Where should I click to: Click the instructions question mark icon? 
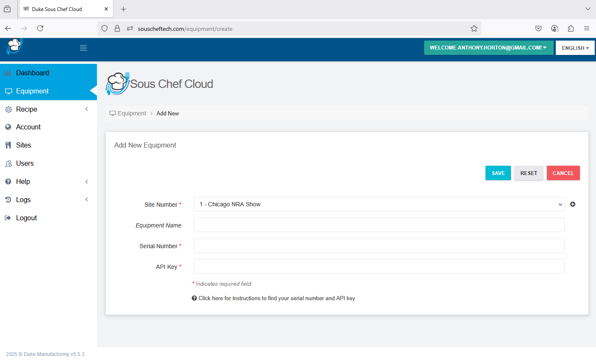[194, 298]
